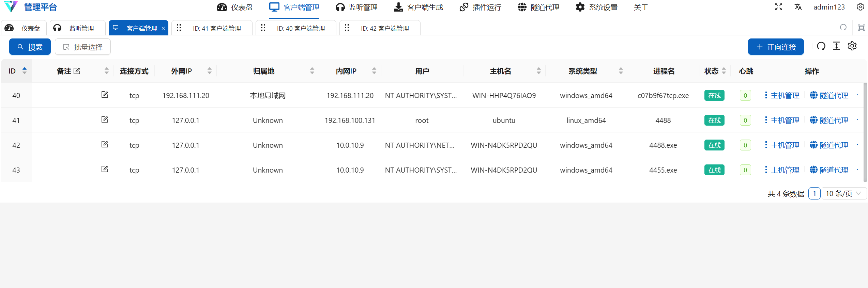Viewport: 868px width, 288px height.
Task: Open the 监听管理 top menu
Action: tap(356, 7)
